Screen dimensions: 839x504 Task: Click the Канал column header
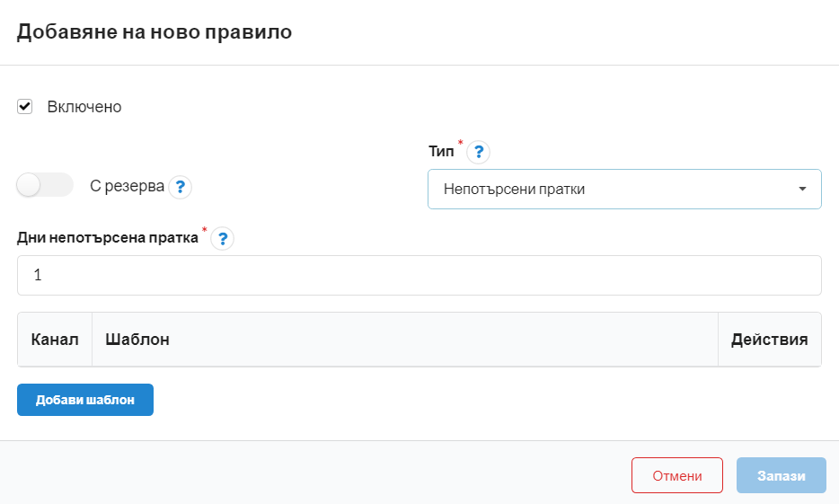pos(55,340)
